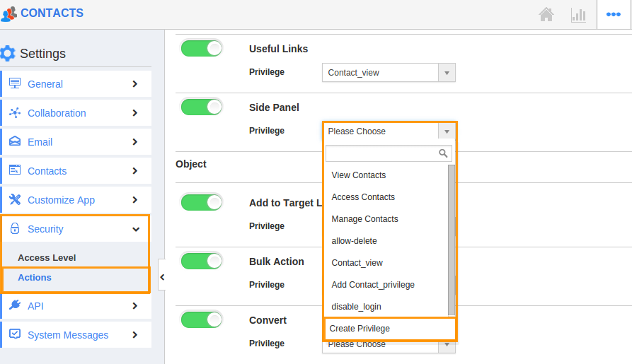The image size is (632, 364).
Task: Collapse the Security section chevron
Action: click(136, 229)
